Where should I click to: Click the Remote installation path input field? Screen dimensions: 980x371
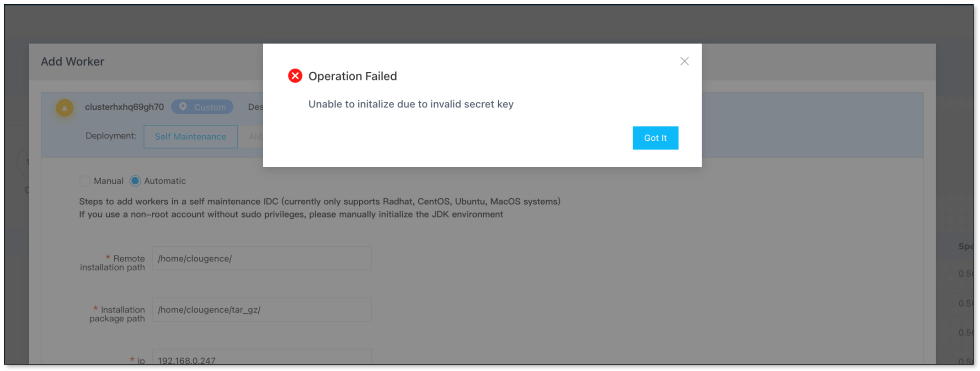262,258
